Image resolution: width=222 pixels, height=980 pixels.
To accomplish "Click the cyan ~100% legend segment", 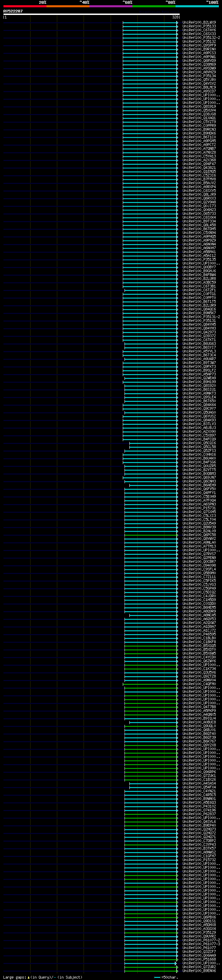I will [197, 6].
